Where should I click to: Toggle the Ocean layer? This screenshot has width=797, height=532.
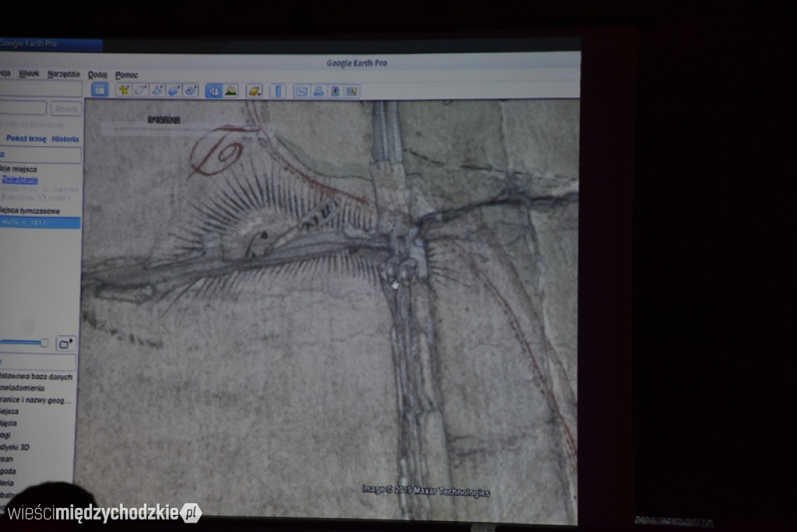[x=6, y=459]
